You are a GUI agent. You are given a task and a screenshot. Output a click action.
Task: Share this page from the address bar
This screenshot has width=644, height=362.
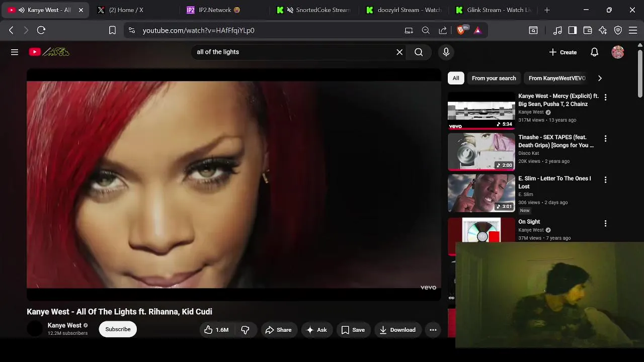(x=443, y=30)
